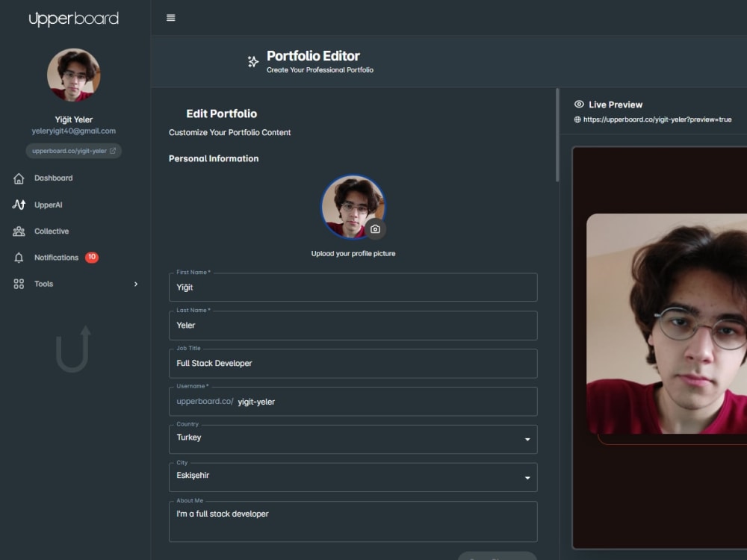Go to Dashboard menu item
Viewport: 747px width, 560px height.
pyautogui.click(x=53, y=178)
